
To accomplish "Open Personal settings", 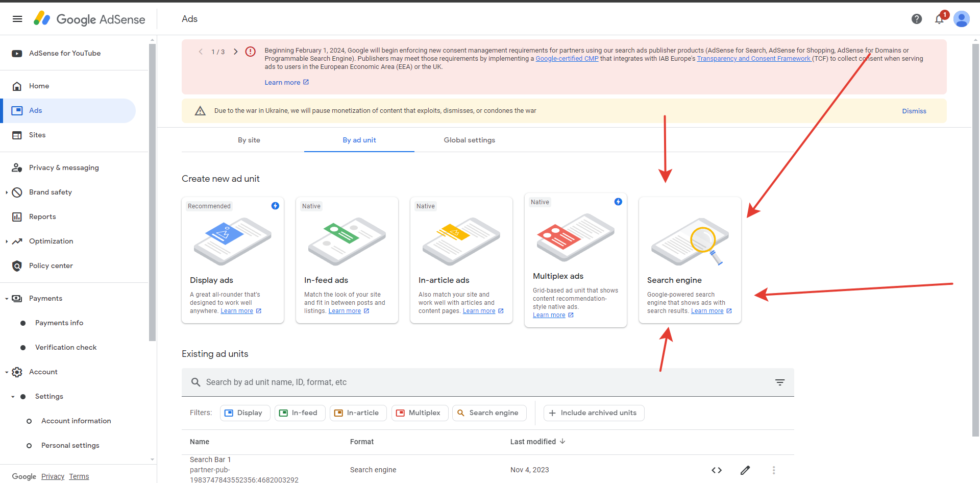I will [70, 445].
